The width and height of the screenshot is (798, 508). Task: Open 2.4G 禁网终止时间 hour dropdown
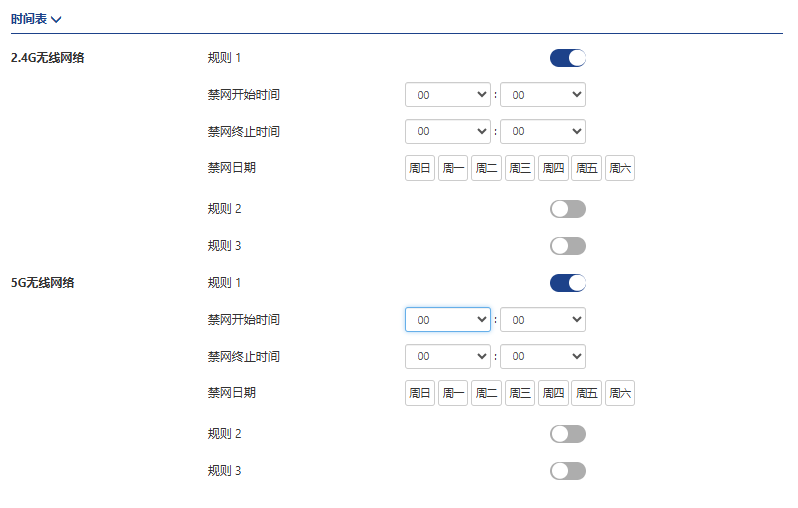tap(447, 132)
